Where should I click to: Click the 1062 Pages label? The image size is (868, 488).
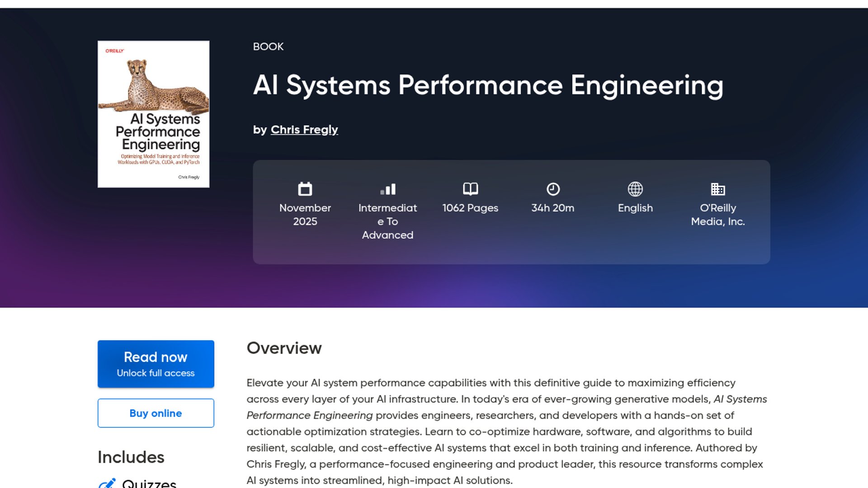[x=470, y=208]
